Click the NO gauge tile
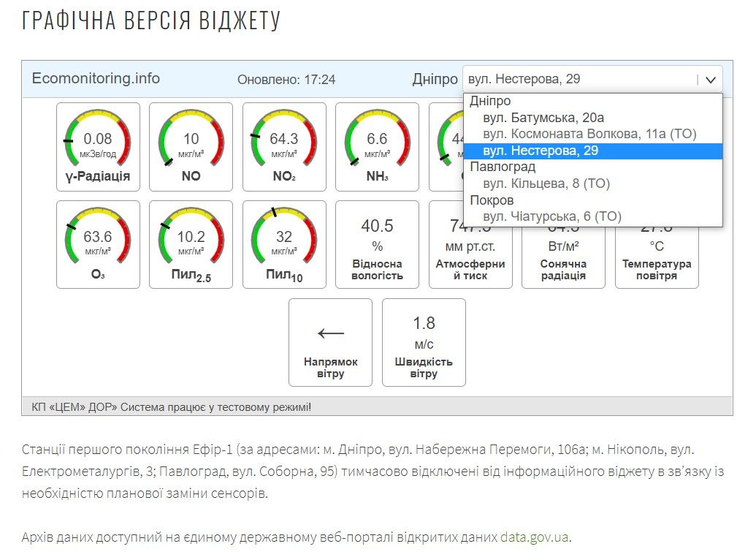The height and width of the screenshot is (560, 756). 191,145
